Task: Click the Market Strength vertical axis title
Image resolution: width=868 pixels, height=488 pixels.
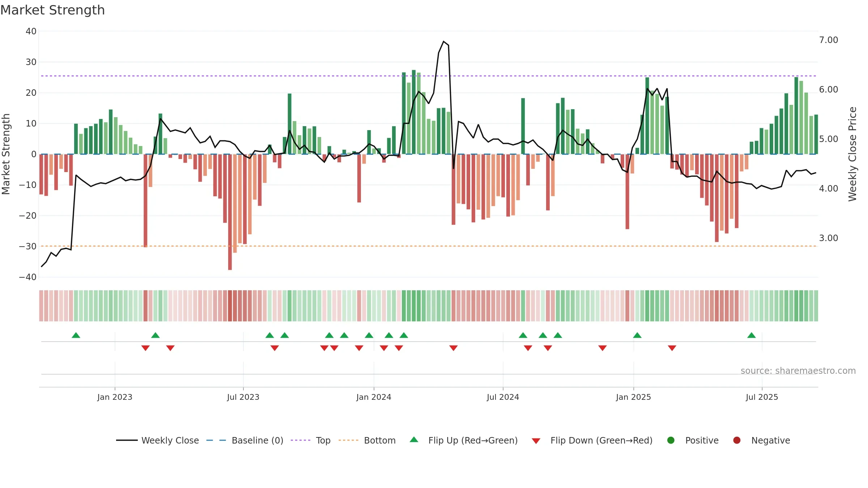Action: coord(6,154)
